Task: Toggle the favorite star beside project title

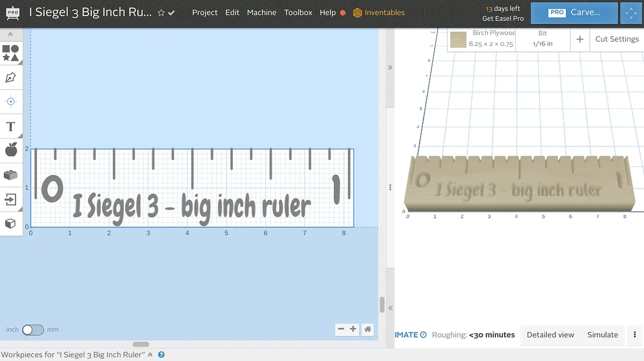Action: pyautogui.click(x=161, y=13)
